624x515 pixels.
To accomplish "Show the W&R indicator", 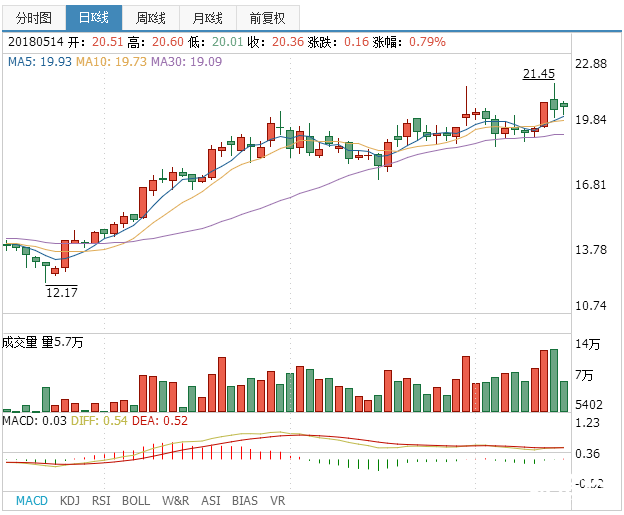I will pyautogui.click(x=176, y=500).
